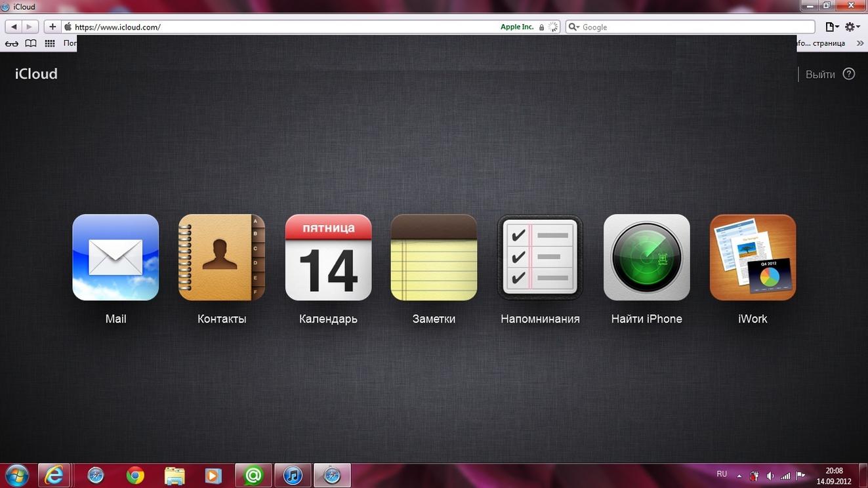Open the network signal tray icon

click(785, 476)
